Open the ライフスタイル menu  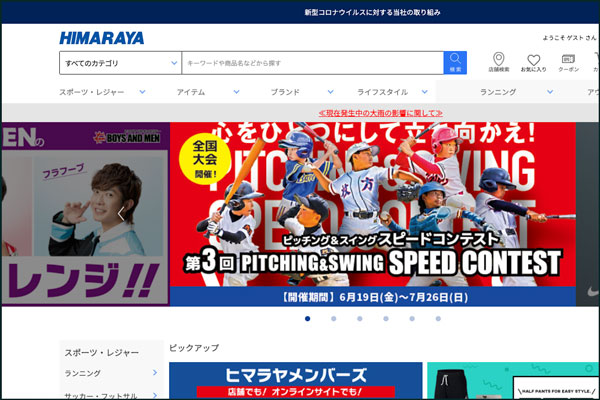coord(388,92)
